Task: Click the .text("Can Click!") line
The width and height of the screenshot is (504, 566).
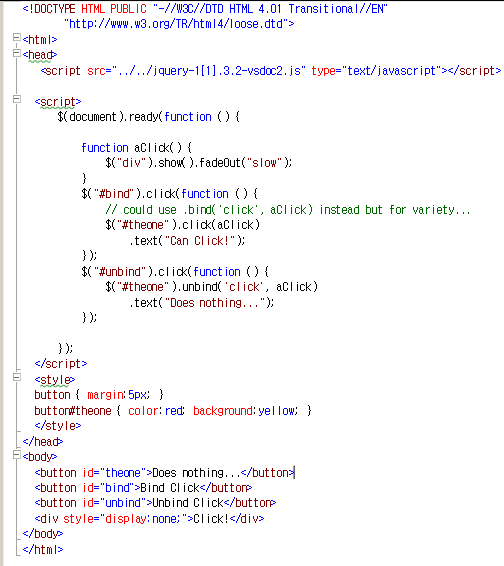Action: click(x=187, y=241)
